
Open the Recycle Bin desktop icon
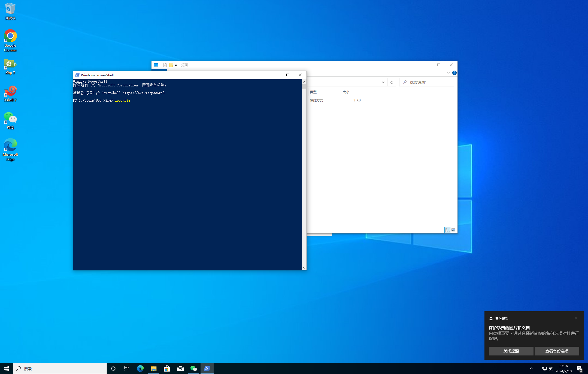tap(10, 11)
